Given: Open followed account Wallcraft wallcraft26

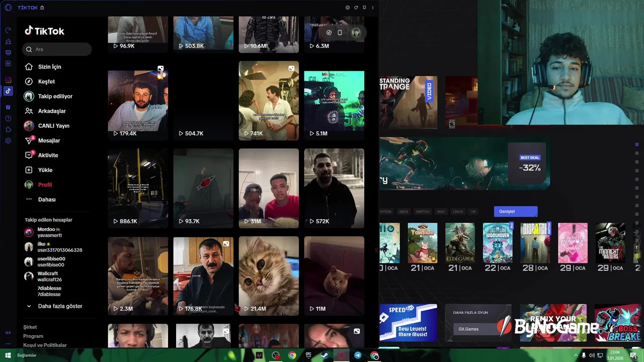Looking at the screenshot, I should [x=43, y=277].
